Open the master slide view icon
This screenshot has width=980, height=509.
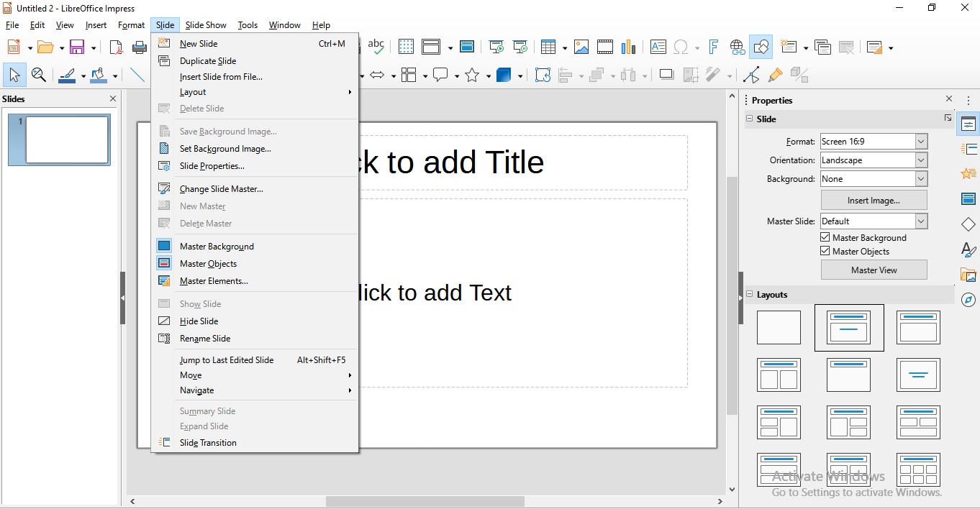(467, 47)
